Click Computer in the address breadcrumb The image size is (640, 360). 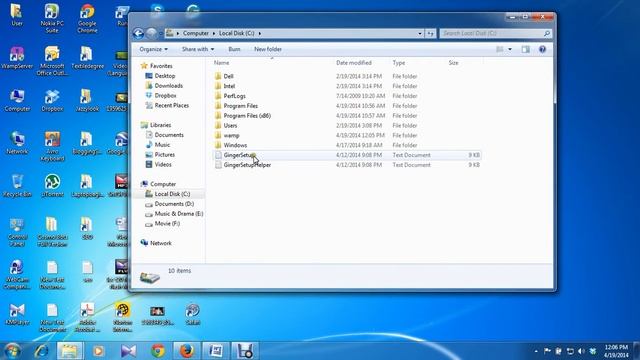[196, 33]
